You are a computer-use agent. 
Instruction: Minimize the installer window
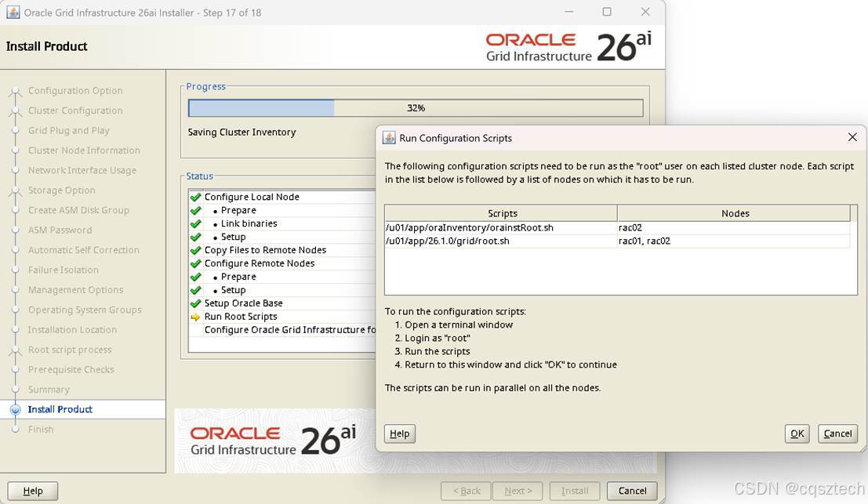pos(569,12)
